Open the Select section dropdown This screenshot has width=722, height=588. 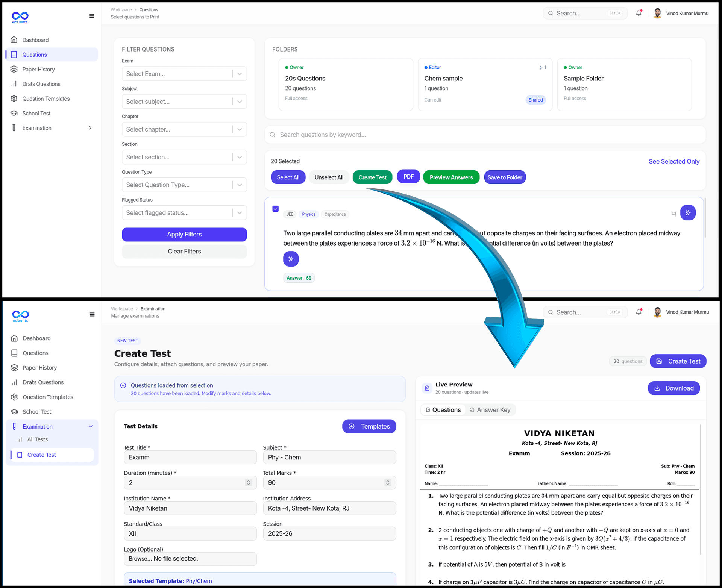184,157
